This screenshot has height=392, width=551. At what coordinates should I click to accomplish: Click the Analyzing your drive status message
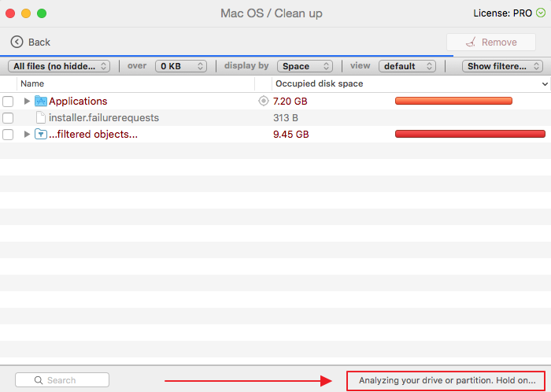coord(447,380)
